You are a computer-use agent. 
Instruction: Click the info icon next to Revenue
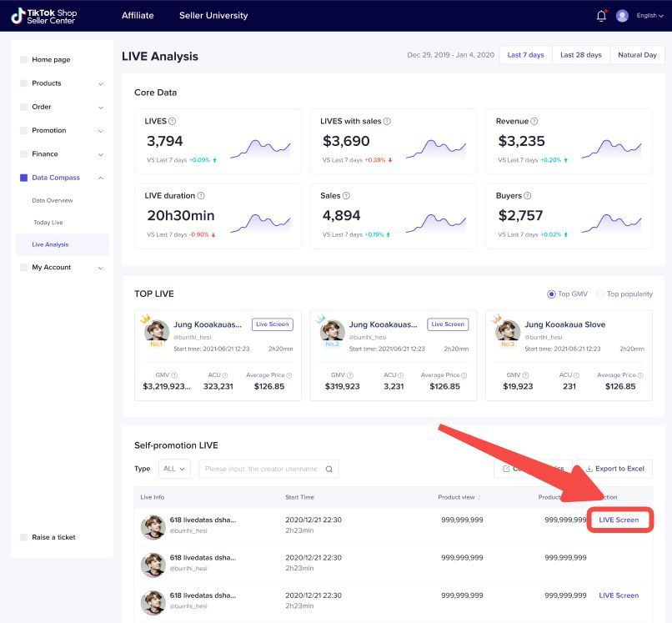[534, 121]
